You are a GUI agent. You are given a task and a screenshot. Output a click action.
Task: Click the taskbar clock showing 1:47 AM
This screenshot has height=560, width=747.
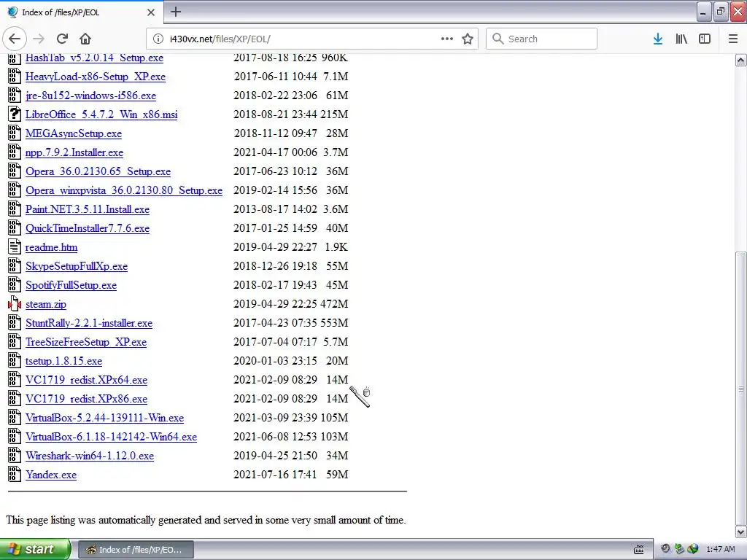coord(720,550)
